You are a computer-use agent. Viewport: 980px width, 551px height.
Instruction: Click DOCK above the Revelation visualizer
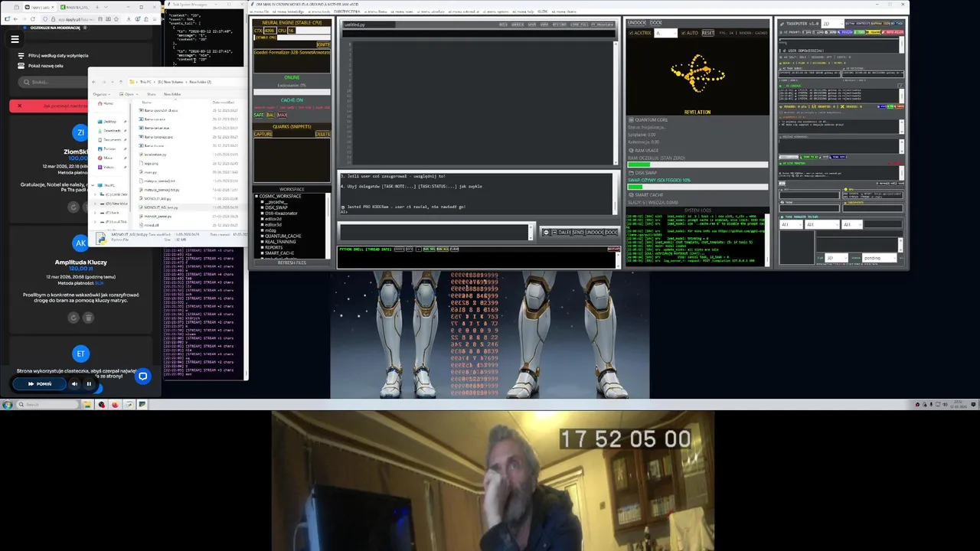pos(656,23)
